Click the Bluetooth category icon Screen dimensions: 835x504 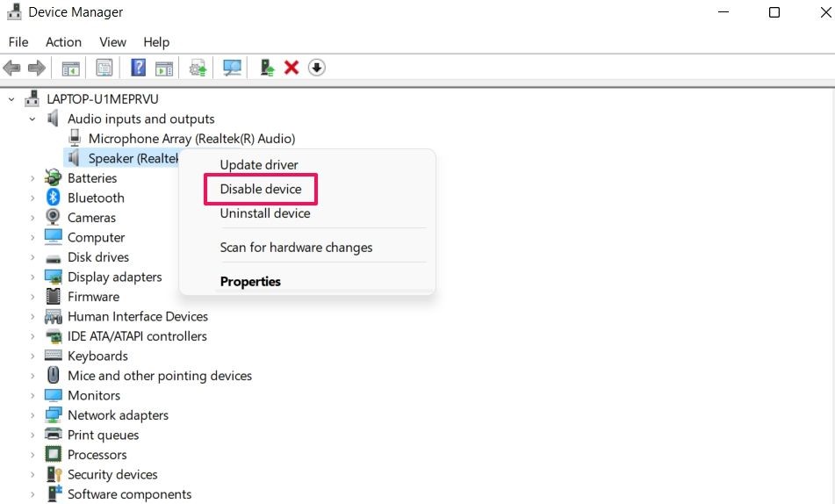click(53, 198)
